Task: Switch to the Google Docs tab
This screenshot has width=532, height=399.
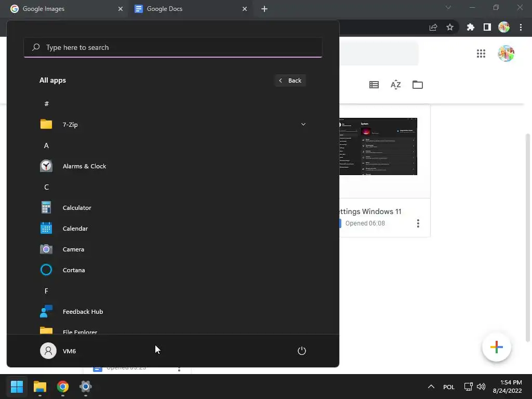Action: (x=190, y=9)
